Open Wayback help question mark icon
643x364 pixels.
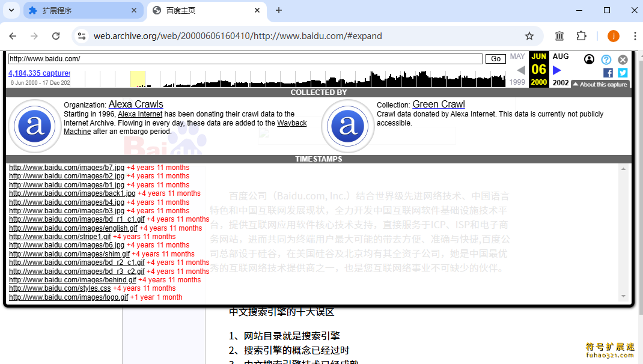coord(606,59)
